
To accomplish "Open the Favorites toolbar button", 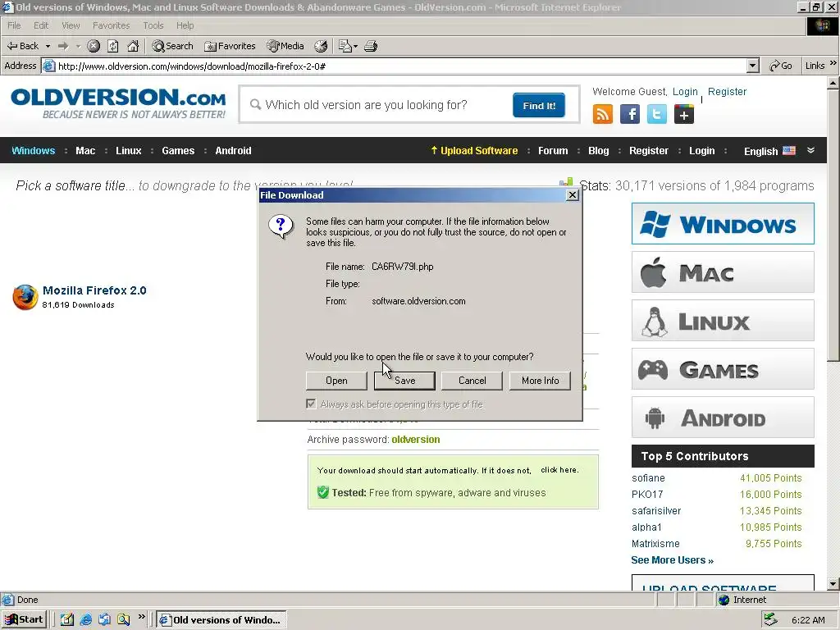I will [230, 46].
